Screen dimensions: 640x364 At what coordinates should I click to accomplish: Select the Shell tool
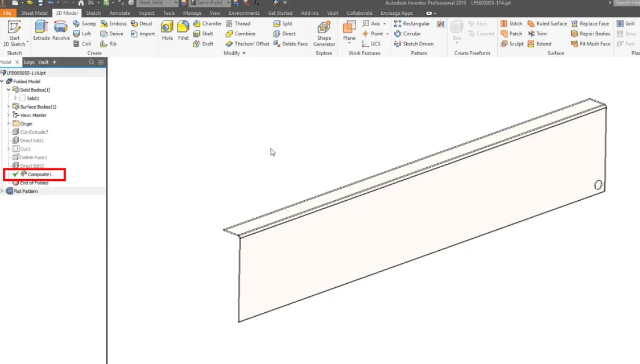coord(203,34)
